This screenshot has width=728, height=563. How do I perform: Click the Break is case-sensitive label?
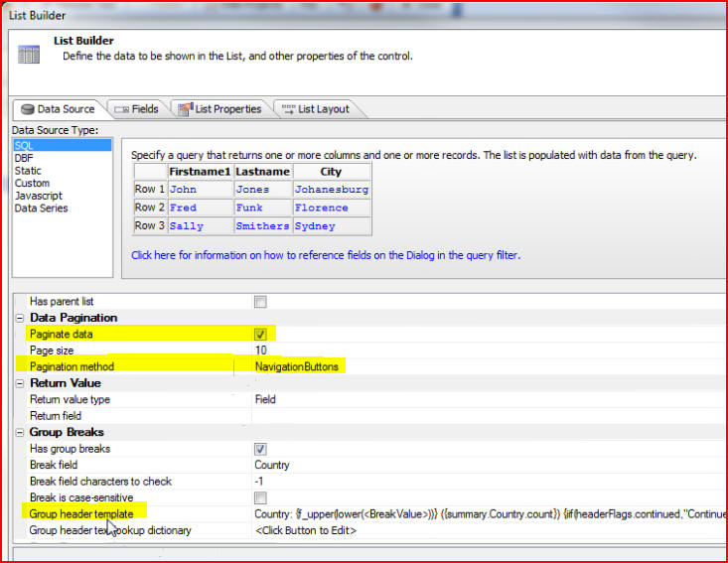coord(81,498)
